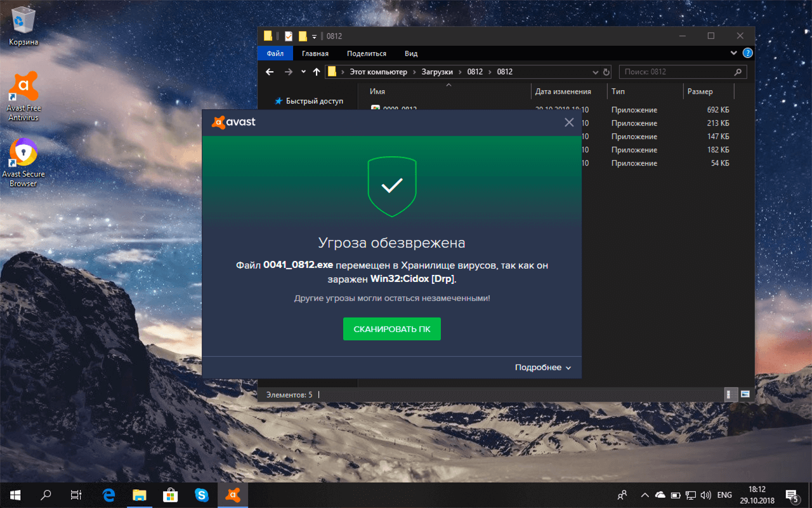
Task: Switch to the Вид ribbon tab
Action: click(410, 53)
